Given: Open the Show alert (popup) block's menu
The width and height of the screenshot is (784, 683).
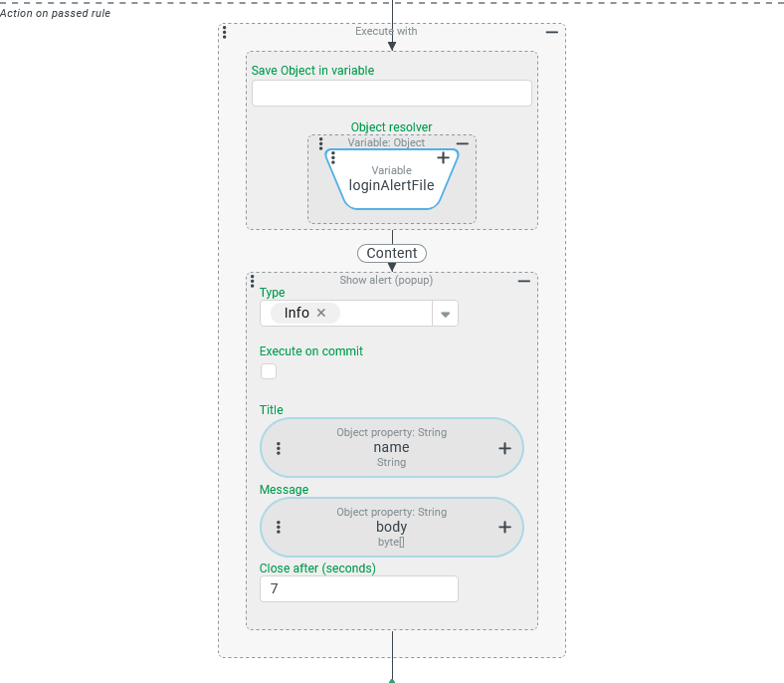Looking at the screenshot, I should point(253,281).
